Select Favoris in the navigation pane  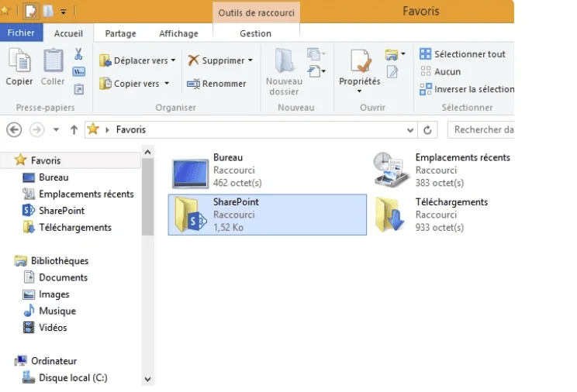(70, 160)
